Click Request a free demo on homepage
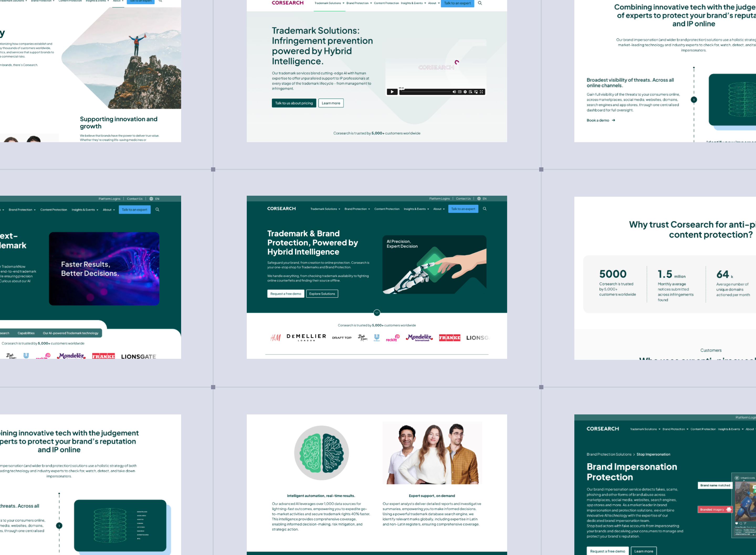 click(285, 293)
